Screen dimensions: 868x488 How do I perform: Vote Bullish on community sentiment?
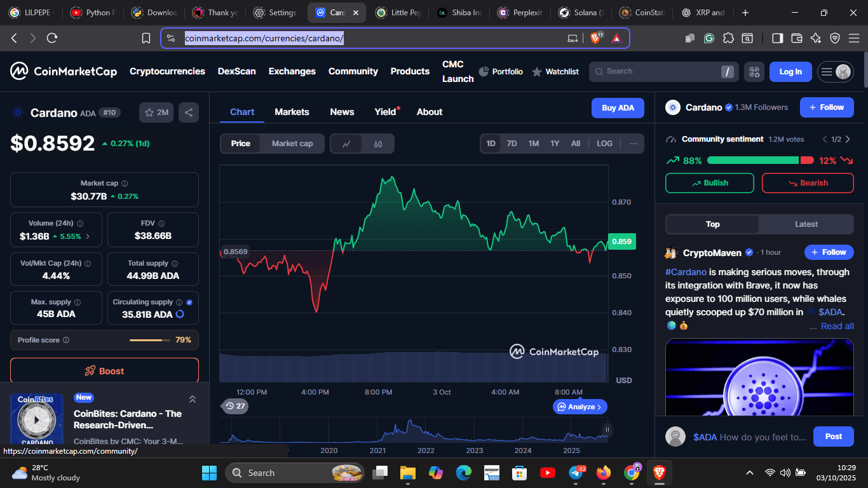click(x=709, y=183)
